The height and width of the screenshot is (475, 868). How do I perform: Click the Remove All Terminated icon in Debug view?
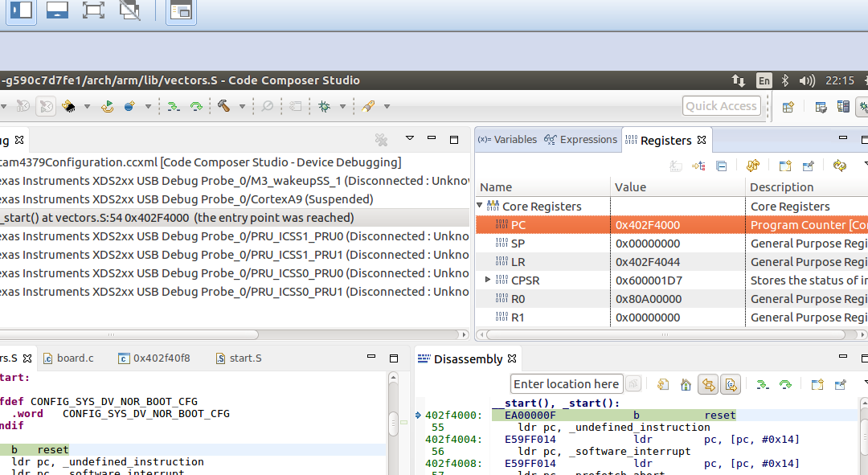[x=381, y=140]
